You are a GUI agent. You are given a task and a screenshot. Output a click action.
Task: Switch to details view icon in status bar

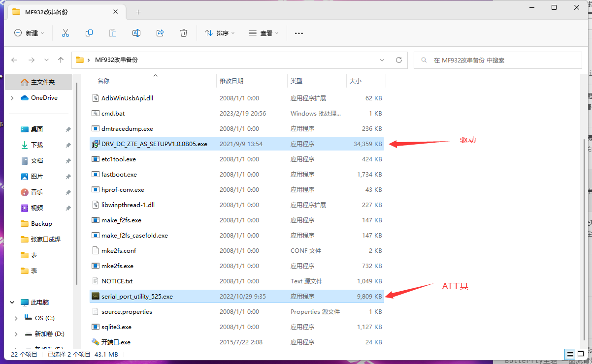tap(569, 354)
